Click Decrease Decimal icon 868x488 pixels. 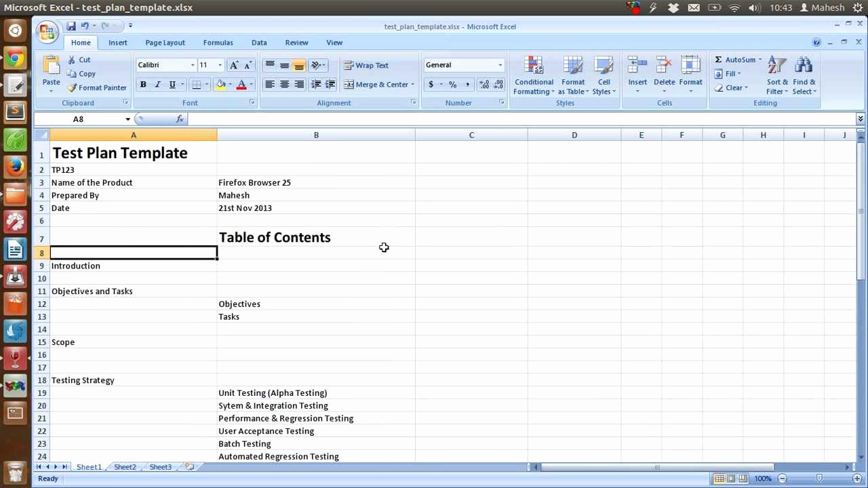pos(498,85)
